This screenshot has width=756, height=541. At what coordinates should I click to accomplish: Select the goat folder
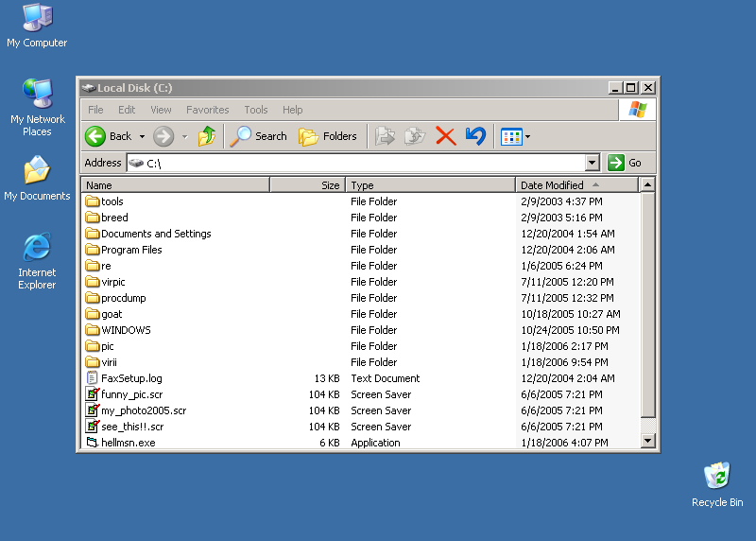pos(104,314)
